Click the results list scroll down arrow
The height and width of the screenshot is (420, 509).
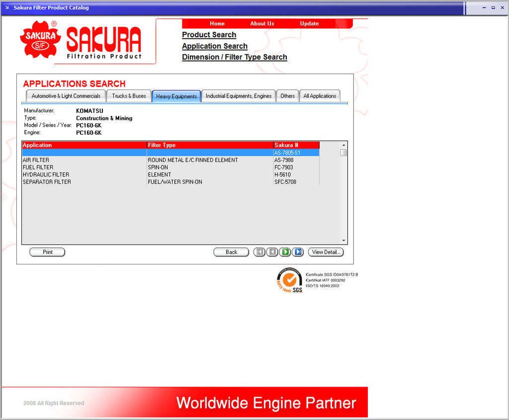pyautogui.click(x=343, y=241)
